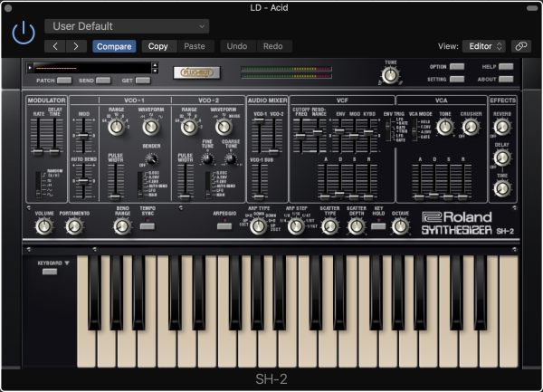The width and height of the screenshot is (543, 392).
Task: Click the link chain icon
Action: [520, 46]
